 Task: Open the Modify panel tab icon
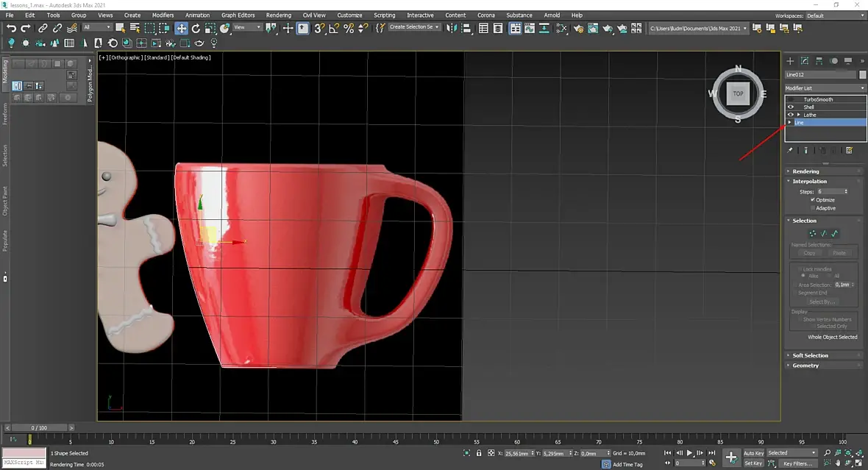pos(805,61)
